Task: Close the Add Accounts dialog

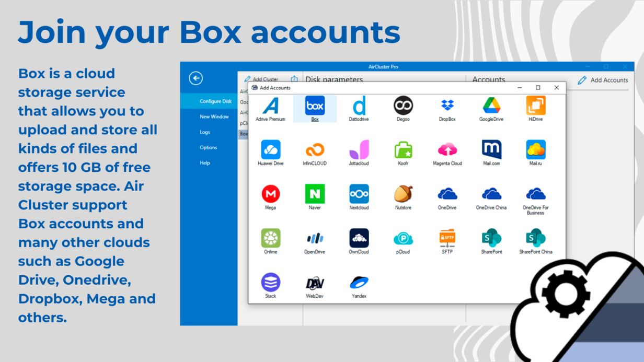Action: tap(557, 88)
